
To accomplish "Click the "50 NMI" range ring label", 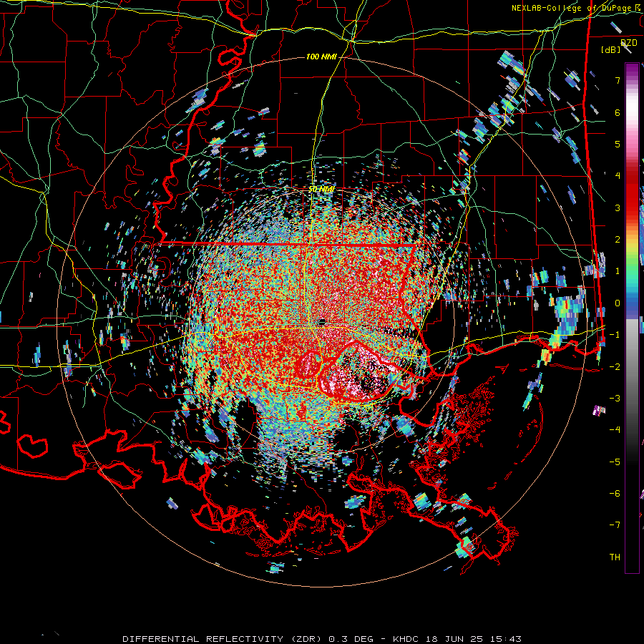I will coord(321,190).
